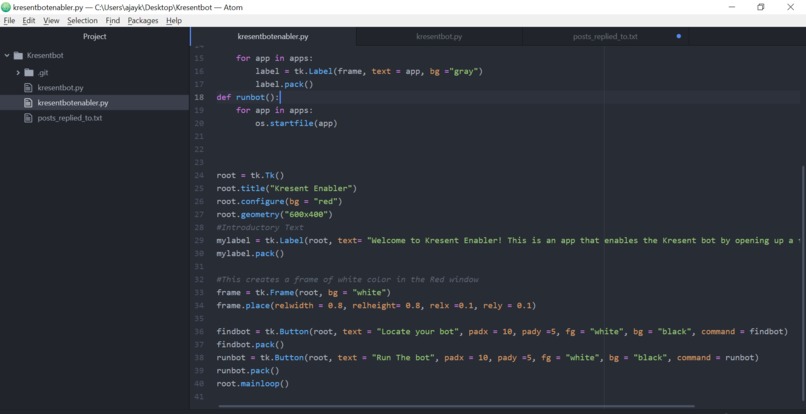Image resolution: width=806 pixels, height=414 pixels.
Task: Open the View menu
Action: [x=51, y=21]
